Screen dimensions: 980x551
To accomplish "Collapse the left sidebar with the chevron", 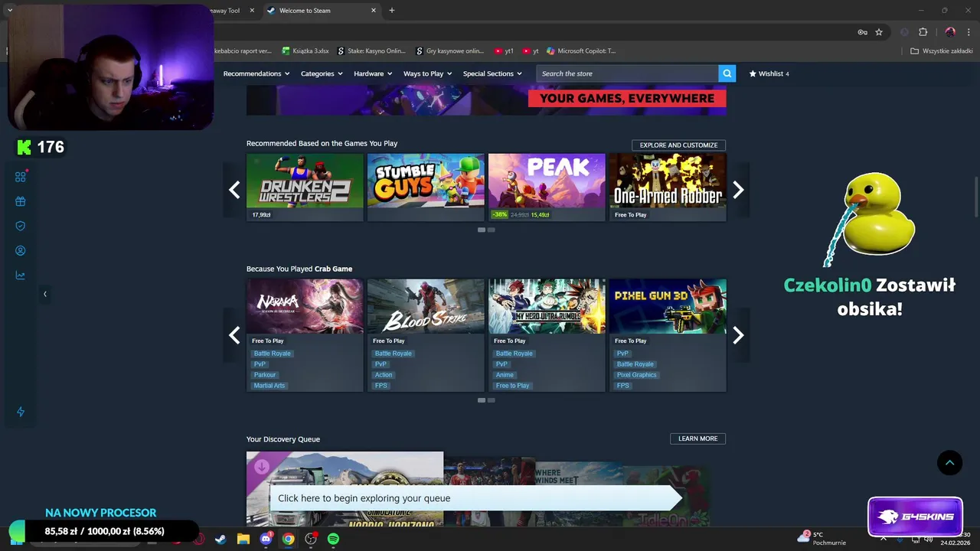I will [44, 294].
